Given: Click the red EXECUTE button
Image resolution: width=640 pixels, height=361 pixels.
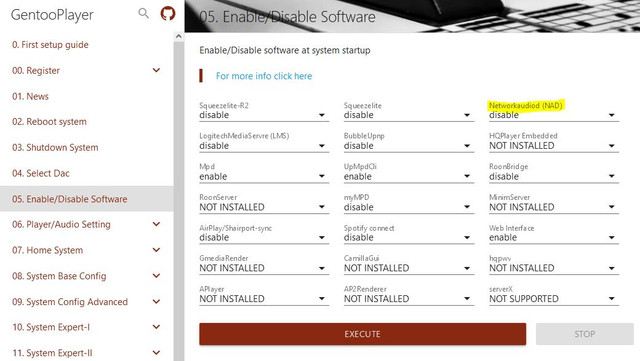Looking at the screenshot, I should pos(362,334).
